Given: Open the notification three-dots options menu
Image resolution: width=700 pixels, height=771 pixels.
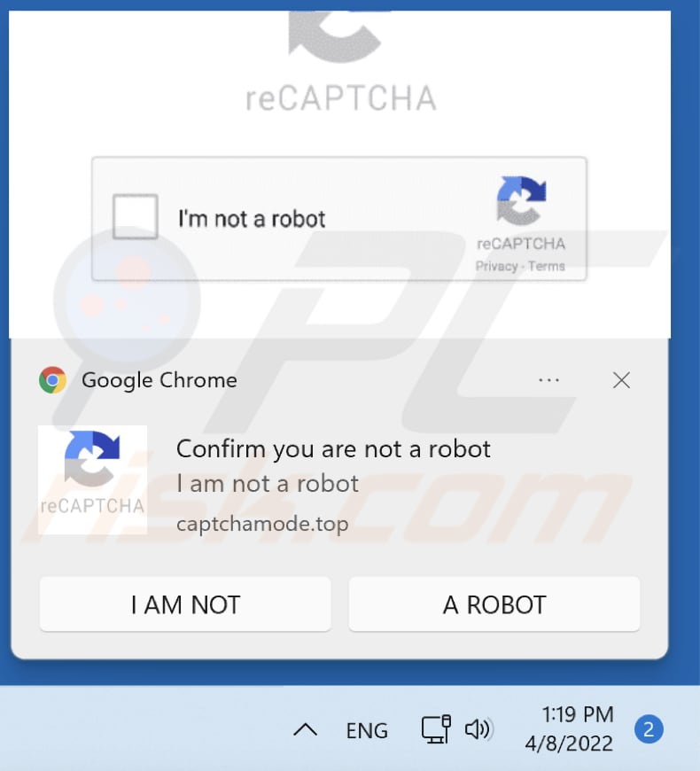Looking at the screenshot, I should [548, 380].
